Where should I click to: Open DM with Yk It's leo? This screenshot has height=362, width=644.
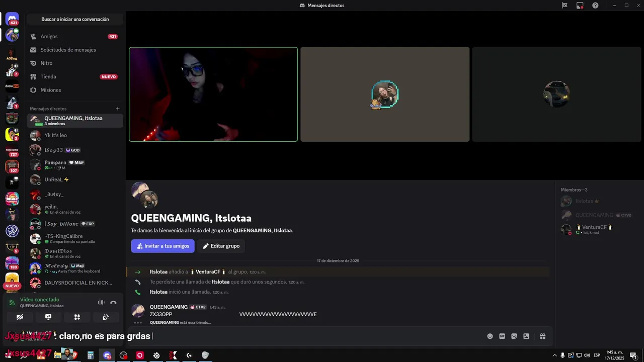74,135
